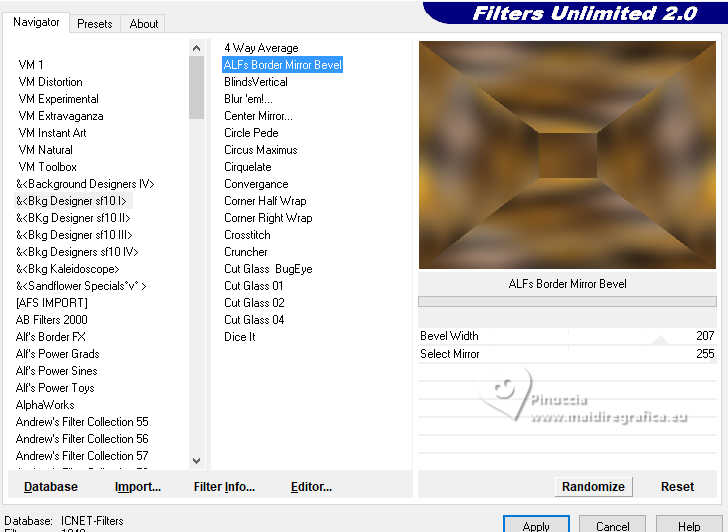Select VM Extravaganza category
Viewport: 728px width, 532px height.
pyautogui.click(x=61, y=116)
